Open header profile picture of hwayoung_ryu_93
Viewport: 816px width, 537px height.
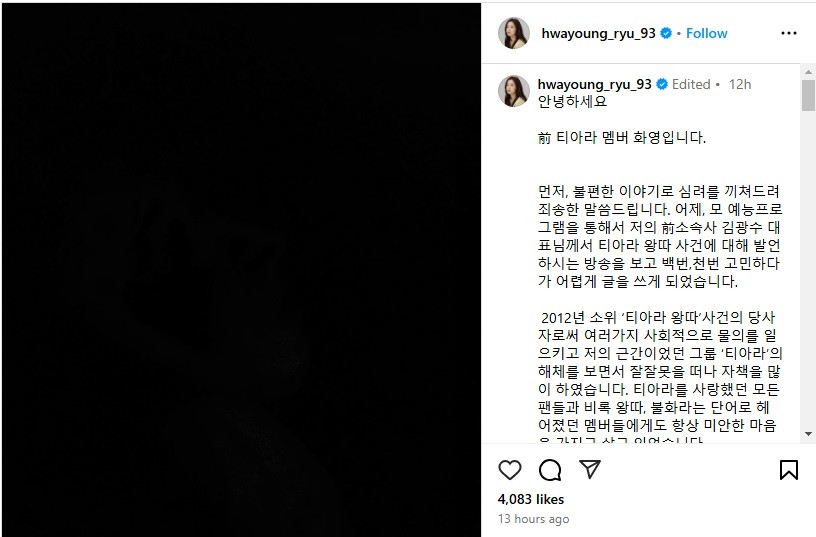(514, 33)
